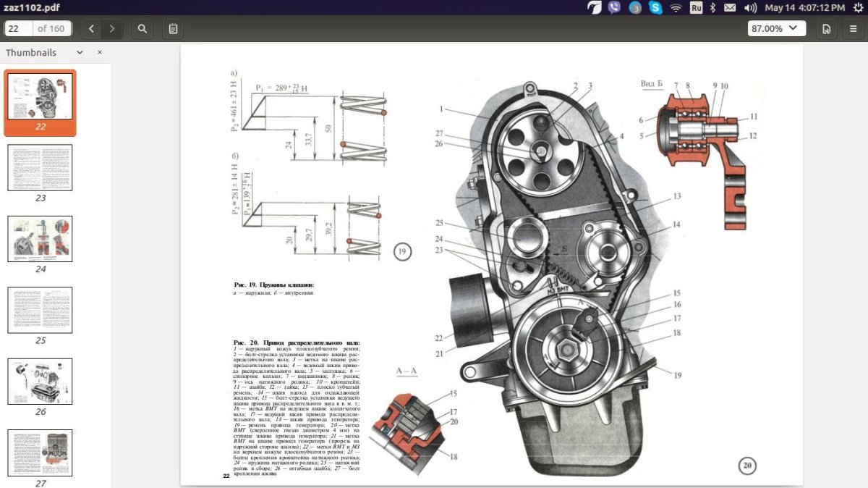
Task: Click the Bluetooth indicator
Action: 712,8
